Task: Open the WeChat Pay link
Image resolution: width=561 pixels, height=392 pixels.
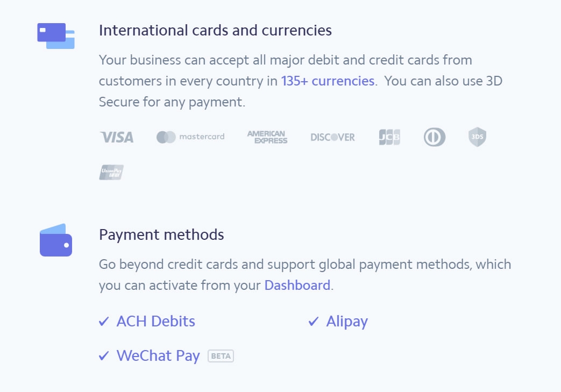Action: [158, 356]
